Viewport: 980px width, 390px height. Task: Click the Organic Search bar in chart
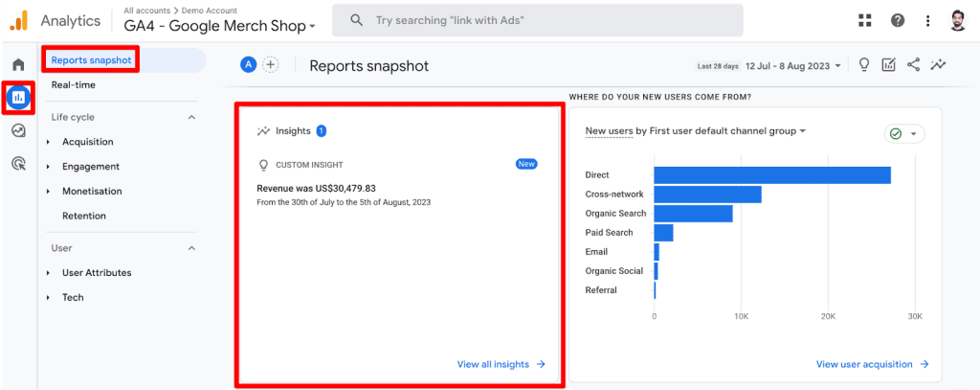[x=694, y=214]
